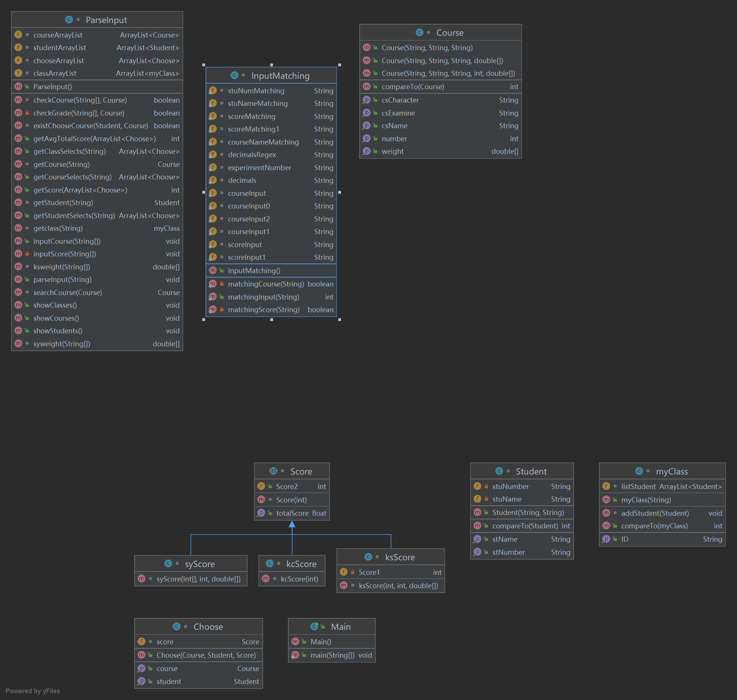Click the top-left selection handle of InputMatching
Image resolution: width=737 pixels, height=700 pixels.
pos(204,65)
